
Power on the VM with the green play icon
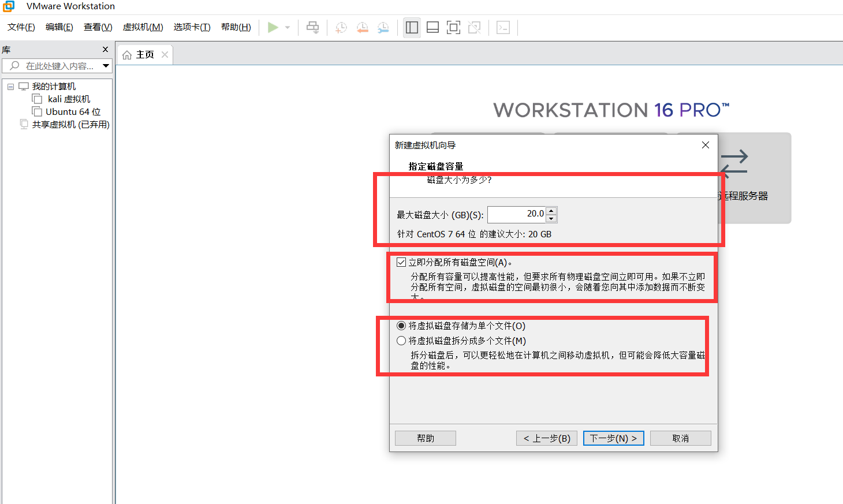point(273,27)
